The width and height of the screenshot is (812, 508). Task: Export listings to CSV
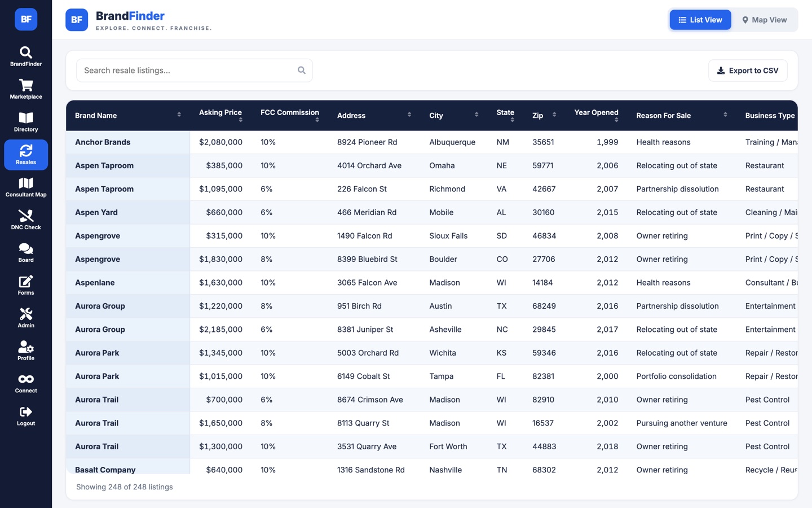748,71
